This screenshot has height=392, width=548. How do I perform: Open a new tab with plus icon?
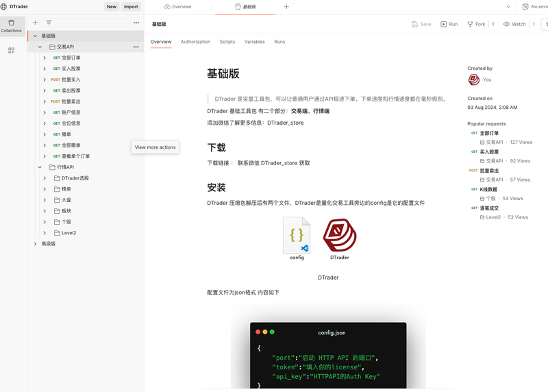click(x=286, y=7)
